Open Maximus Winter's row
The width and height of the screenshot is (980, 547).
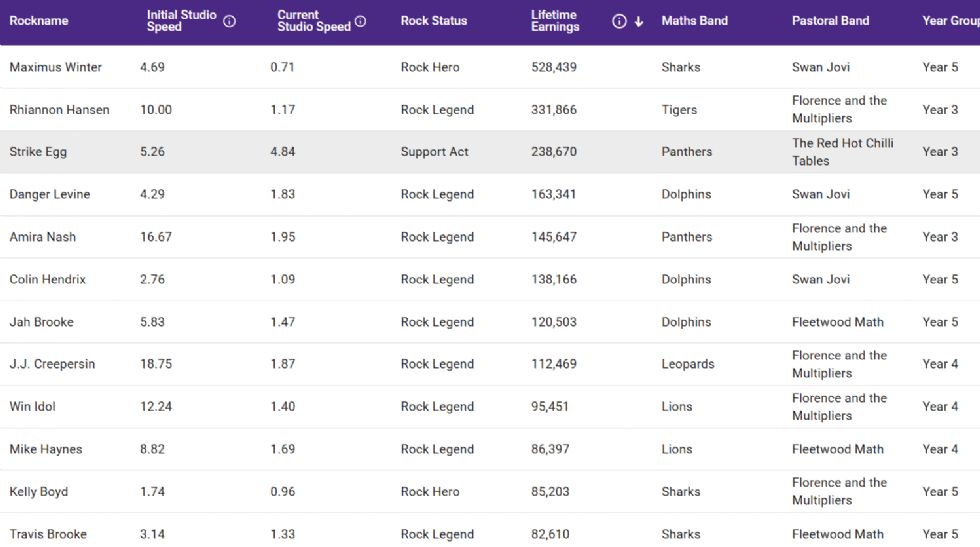55,67
